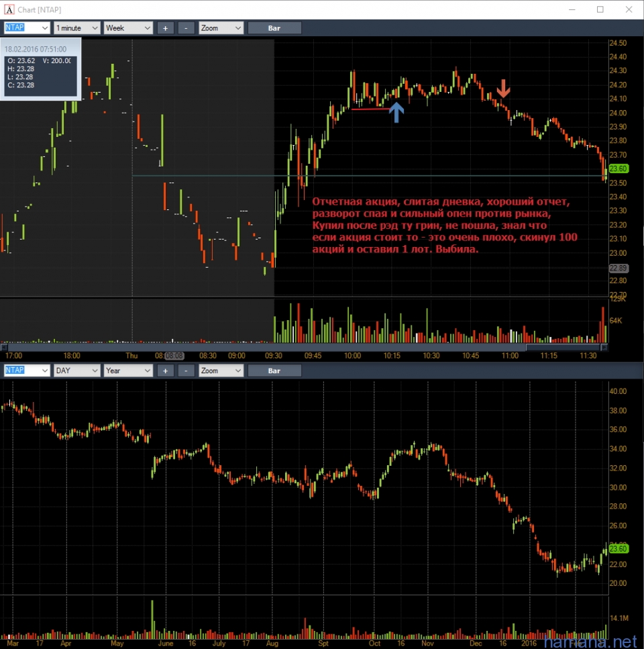
Task: Click the 09:30 label on the time axis
Action: point(274,356)
